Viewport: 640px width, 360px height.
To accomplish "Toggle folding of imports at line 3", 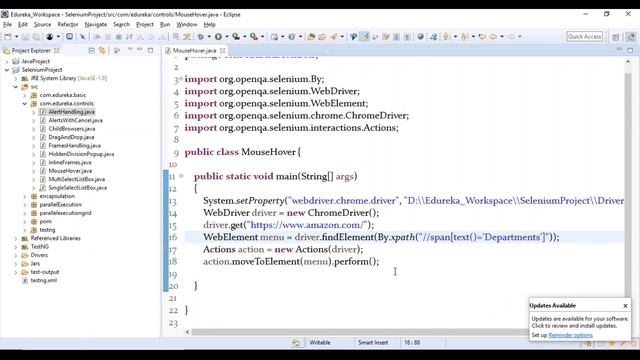I will point(181,78).
